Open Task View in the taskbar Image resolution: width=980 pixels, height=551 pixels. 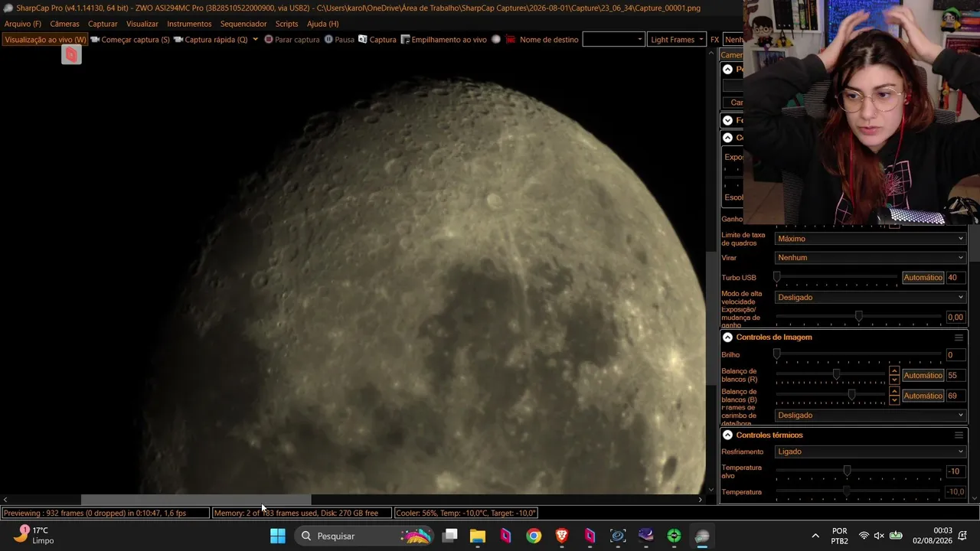coord(450,536)
